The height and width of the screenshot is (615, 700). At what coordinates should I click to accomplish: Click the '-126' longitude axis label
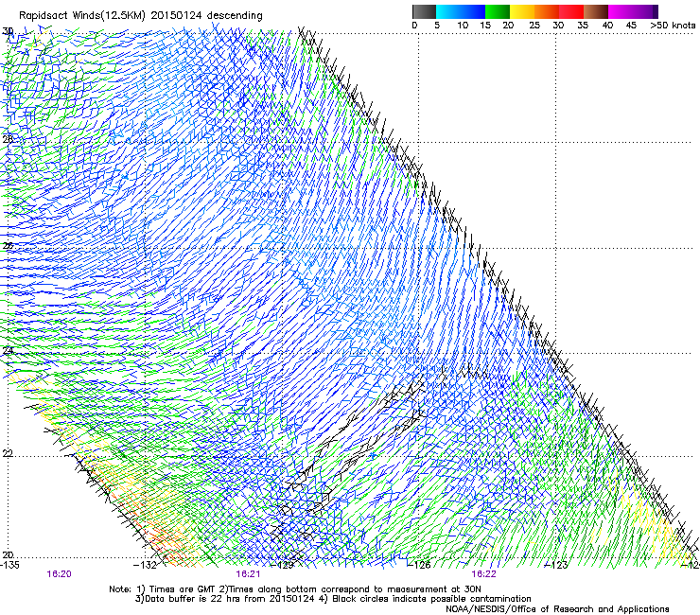coord(419,565)
